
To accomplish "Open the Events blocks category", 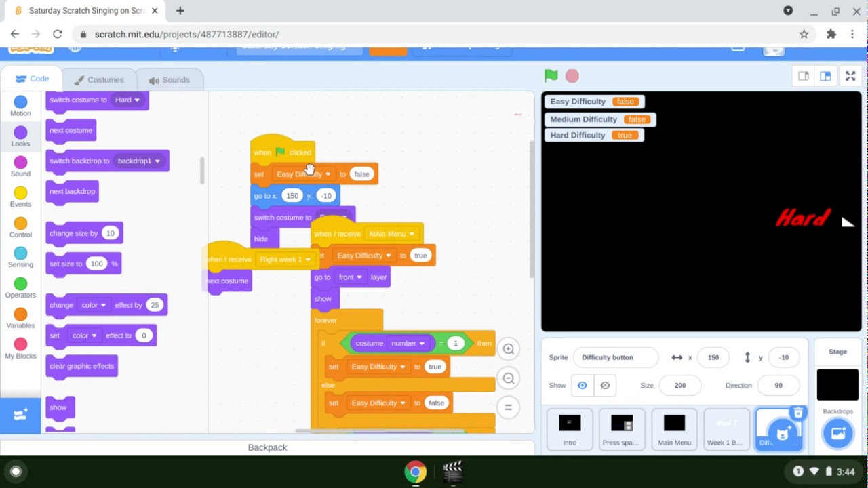I will (20, 197).
